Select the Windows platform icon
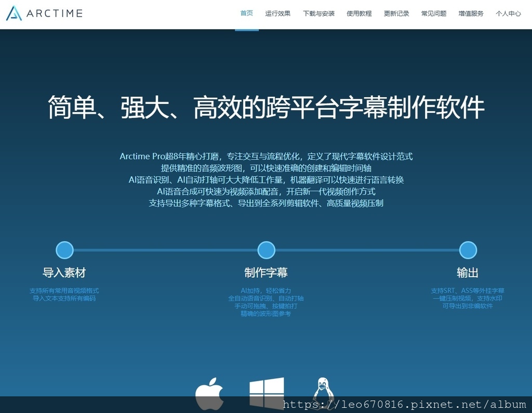The height and width of the screenshot is (413, 532). (x=267, y=393)
